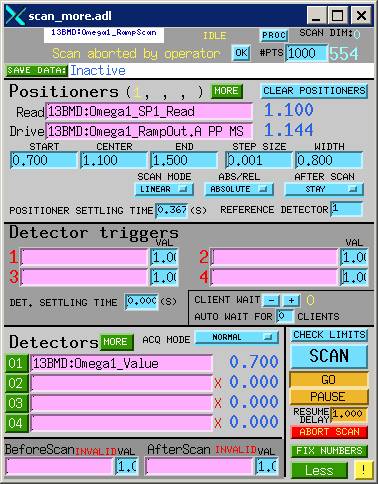Click detector 04 green button
This screenshot has width=378, height=484.
point(17,424)
